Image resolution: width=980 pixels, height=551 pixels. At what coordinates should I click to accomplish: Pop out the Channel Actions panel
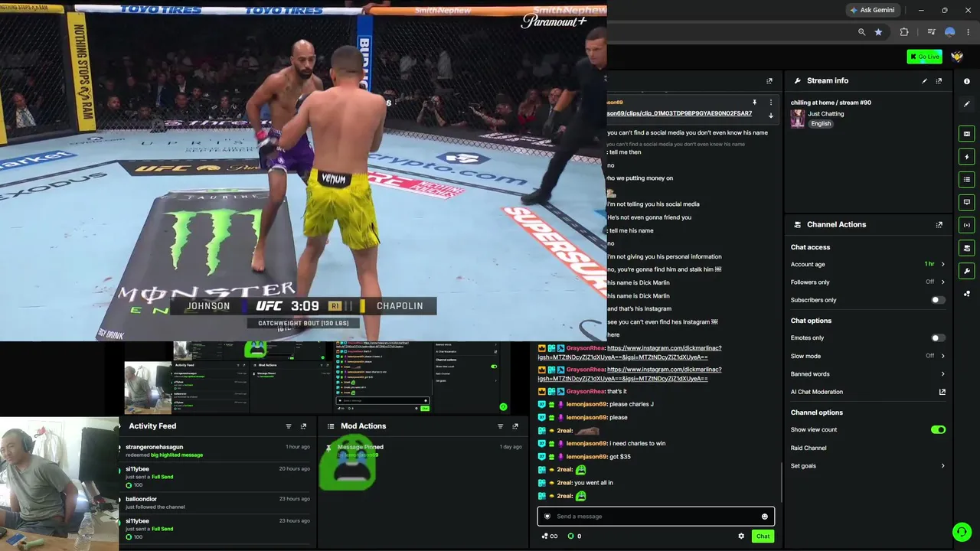tap(939, 225)
